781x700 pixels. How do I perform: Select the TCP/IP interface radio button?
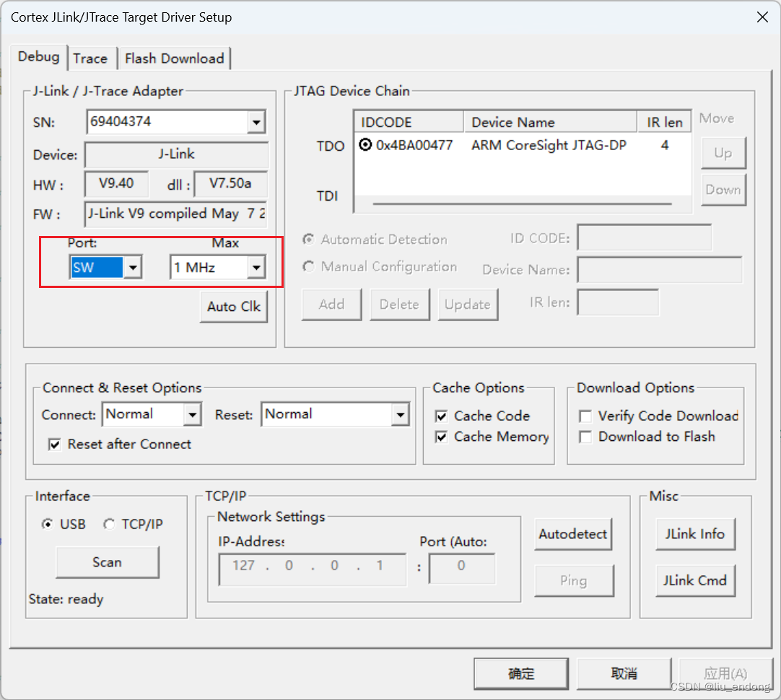(108, 525)
